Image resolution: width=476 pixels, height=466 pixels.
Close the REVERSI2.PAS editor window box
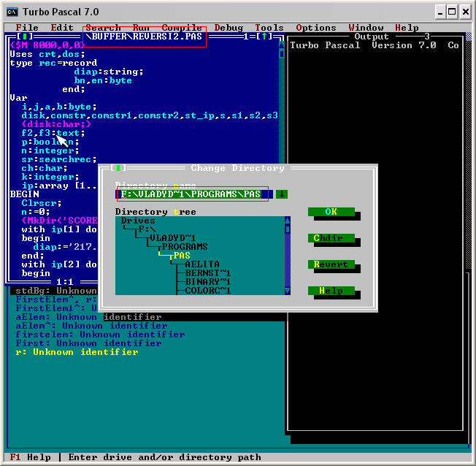tap(25, 36)
